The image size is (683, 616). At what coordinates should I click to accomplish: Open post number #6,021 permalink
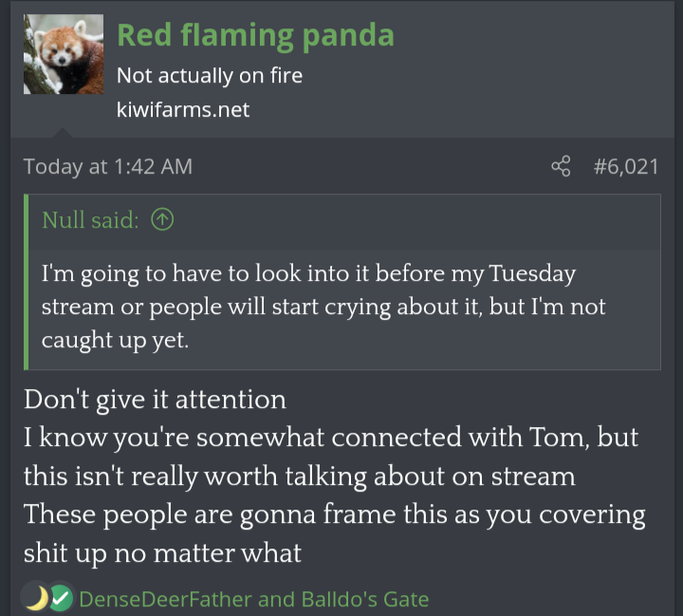[x=625, y=167]
